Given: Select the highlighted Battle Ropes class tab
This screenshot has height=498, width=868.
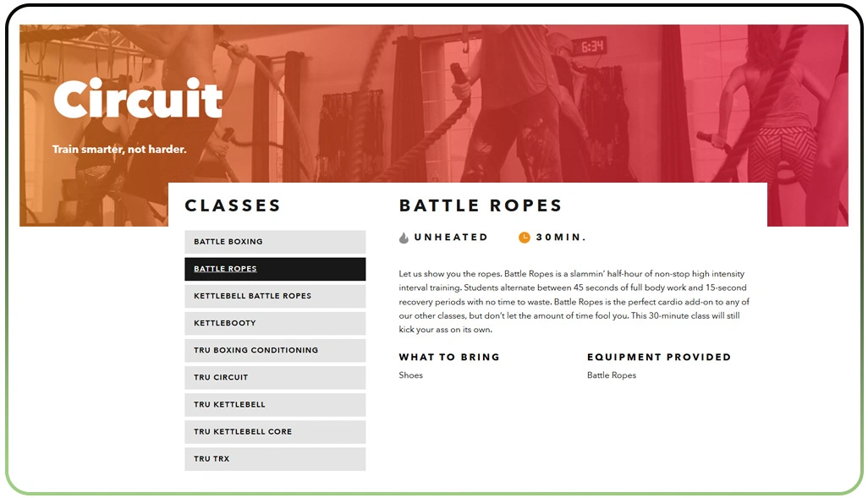Looking at the screenshot, I should click(275, 269).
